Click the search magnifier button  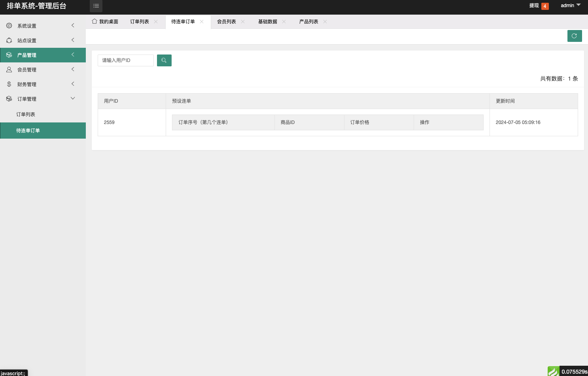click(164, 60)
